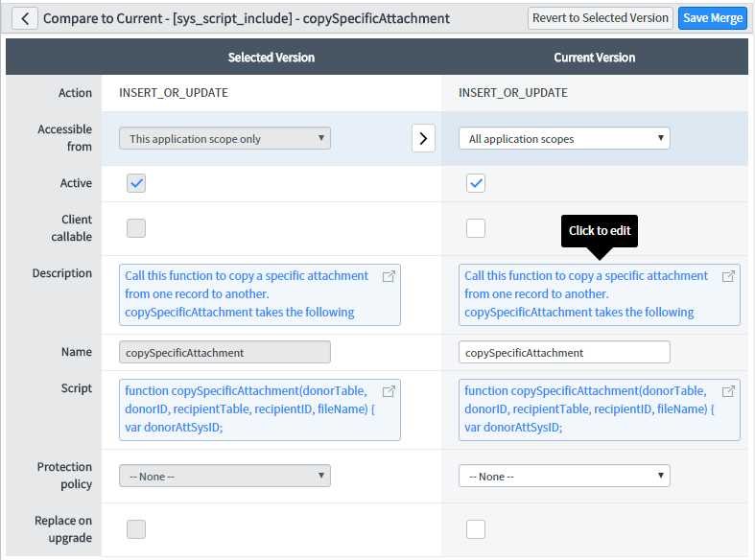The height and width of the screenshot is (560, 755).
Task: Click the Current Version column header
Action: 594,58
